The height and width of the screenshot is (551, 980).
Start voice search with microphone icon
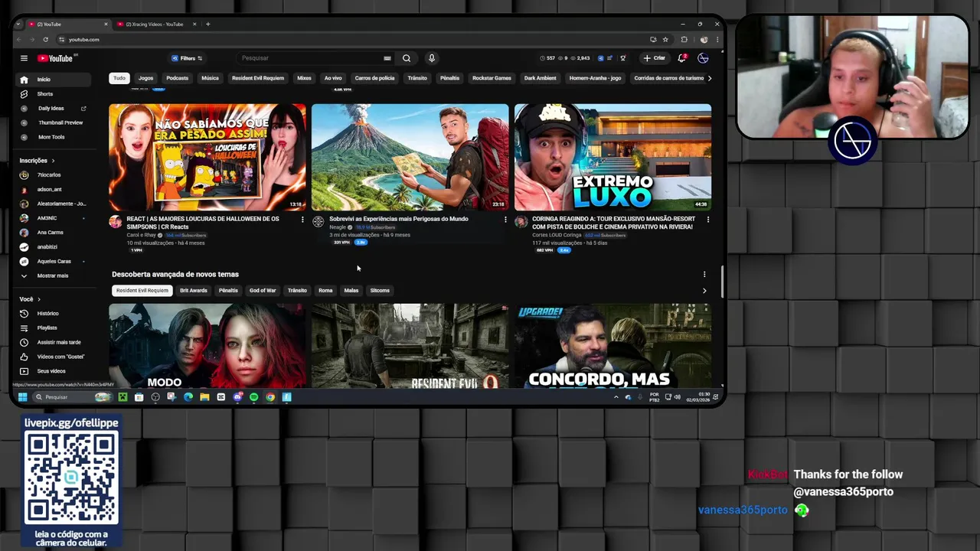(x=432, y=58)
